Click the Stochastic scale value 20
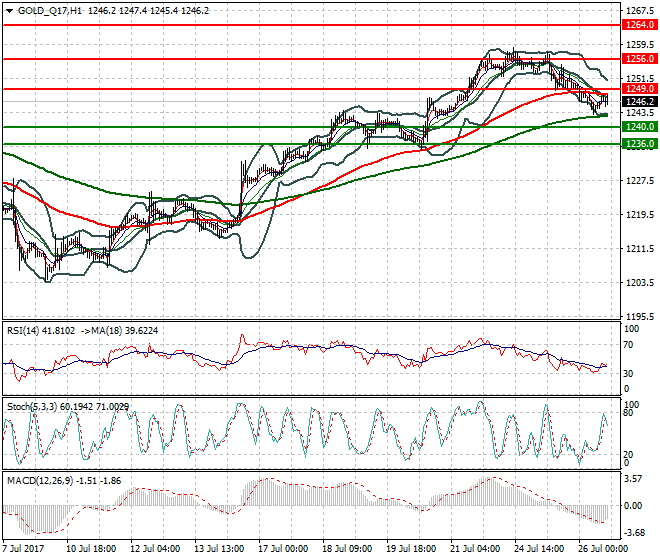The width and height of the screenshot is (660, 560). click(x=628, y=455)
